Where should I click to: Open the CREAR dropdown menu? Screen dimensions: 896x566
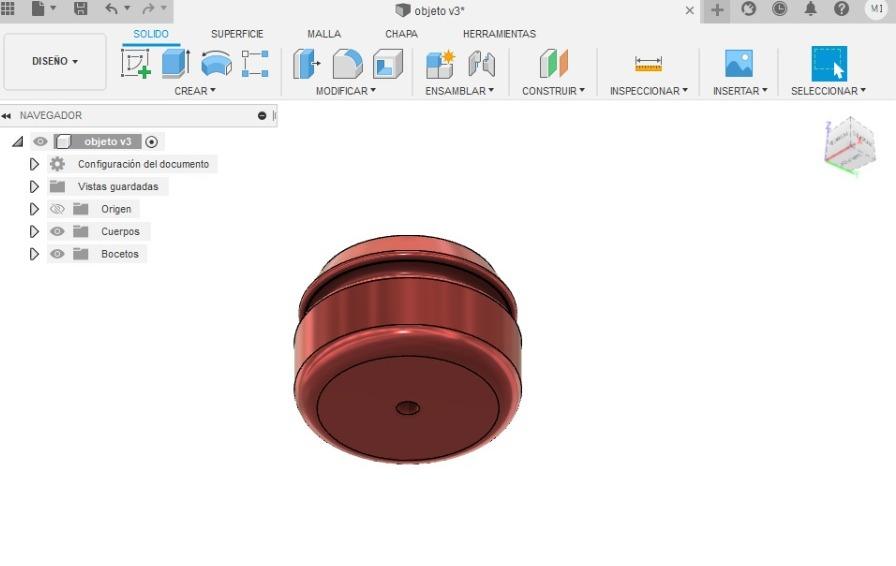(195, 91)
